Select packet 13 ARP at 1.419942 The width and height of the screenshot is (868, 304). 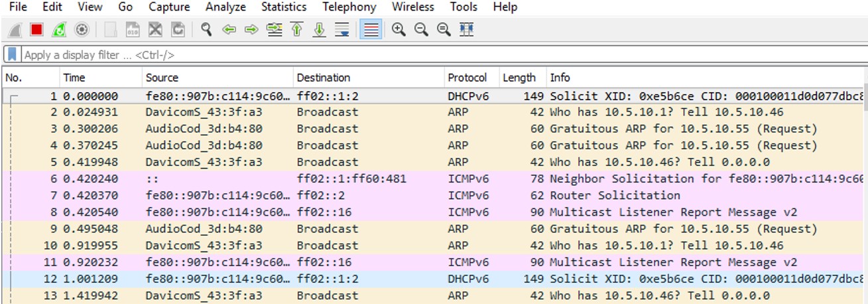click(432, 295)
